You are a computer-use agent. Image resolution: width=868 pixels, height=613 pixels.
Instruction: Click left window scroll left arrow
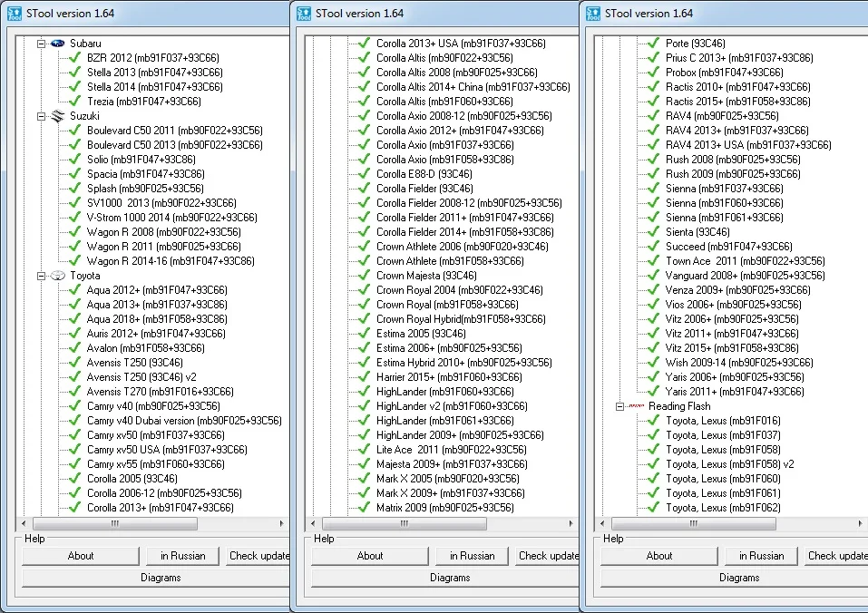coord(24,523)
